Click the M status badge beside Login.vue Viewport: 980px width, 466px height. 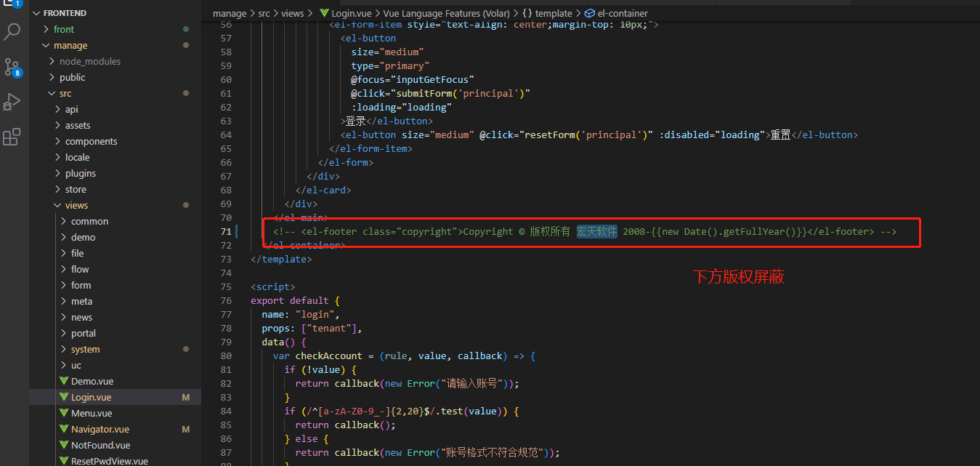coord(186,397)
